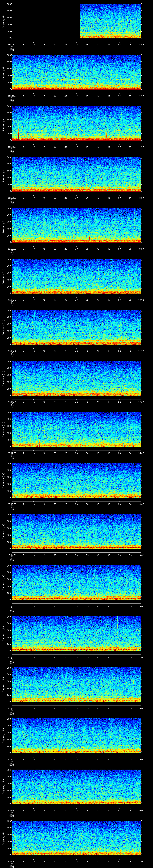The width and height of the screenshot is (153, 868).
Task: Click the spectrogram panel starting at 23:14:00
Action: click(x=77, y=532)
